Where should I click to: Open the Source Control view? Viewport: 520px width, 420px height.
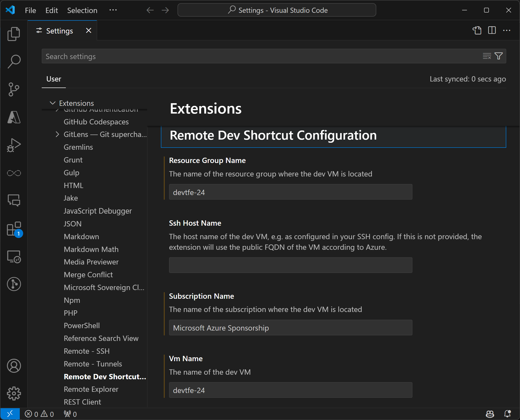(x=14, y=89)
